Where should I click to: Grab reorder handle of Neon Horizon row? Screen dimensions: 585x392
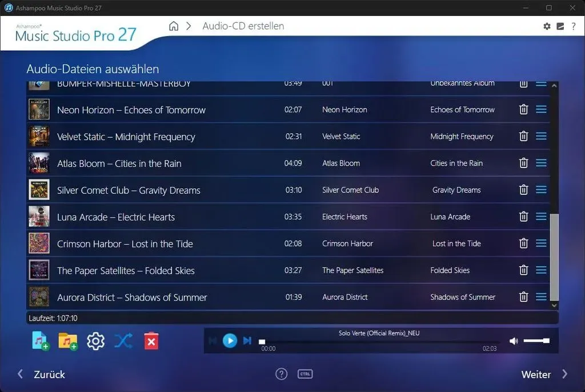[x=542, y=109]
